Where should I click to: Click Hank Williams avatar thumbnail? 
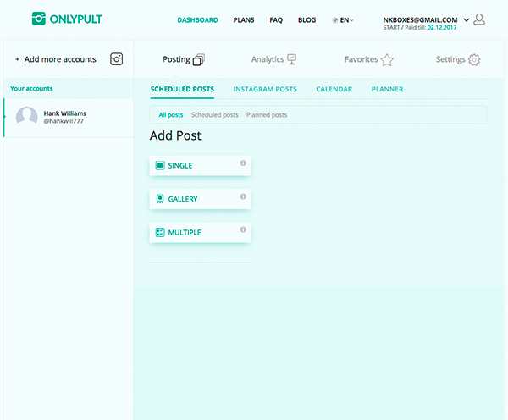pos(26,116)
